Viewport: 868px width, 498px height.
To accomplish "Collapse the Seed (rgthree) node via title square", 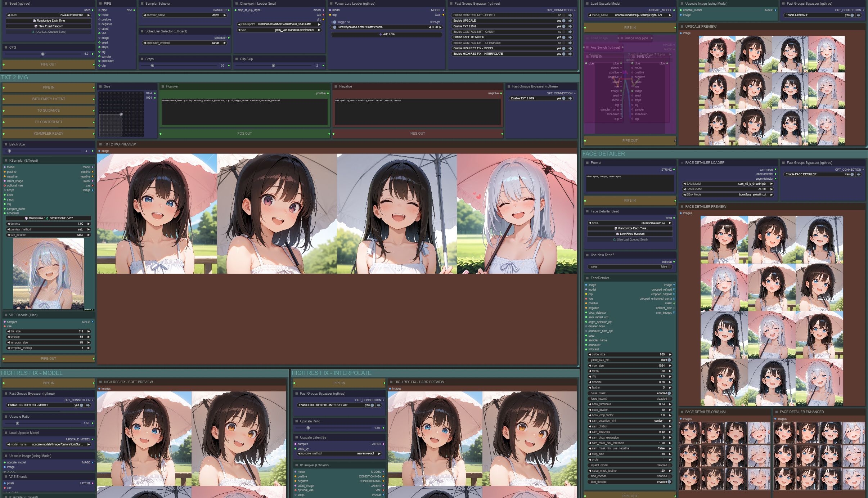I will 6,4.
